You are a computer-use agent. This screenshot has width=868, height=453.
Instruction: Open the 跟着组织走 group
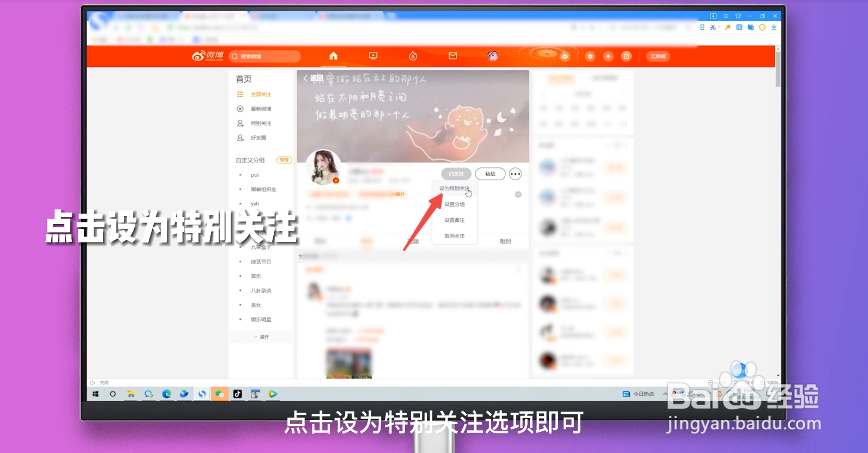pyautogui.click(x=263, y=189)
